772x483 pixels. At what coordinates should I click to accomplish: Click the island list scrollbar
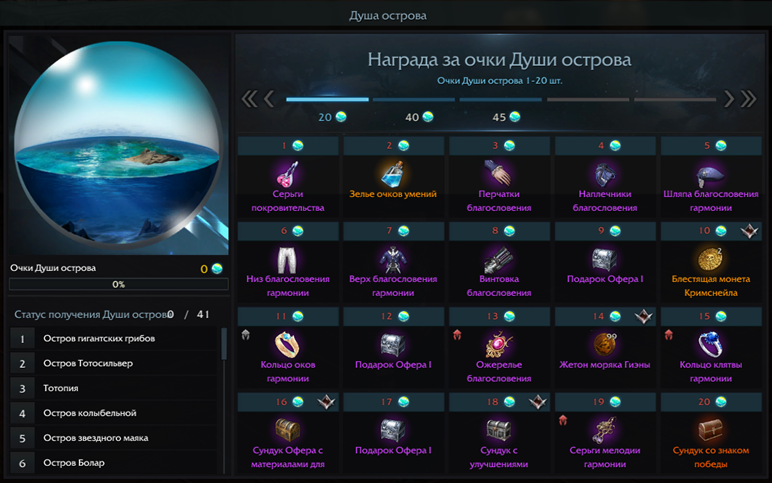225,345
